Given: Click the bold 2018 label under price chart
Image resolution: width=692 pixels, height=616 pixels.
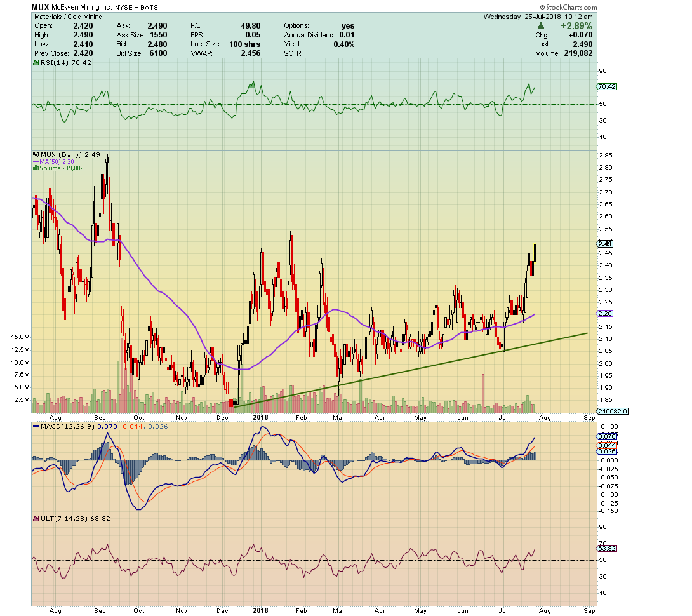Looking at the screenshot, I should (x=260, y=417).
